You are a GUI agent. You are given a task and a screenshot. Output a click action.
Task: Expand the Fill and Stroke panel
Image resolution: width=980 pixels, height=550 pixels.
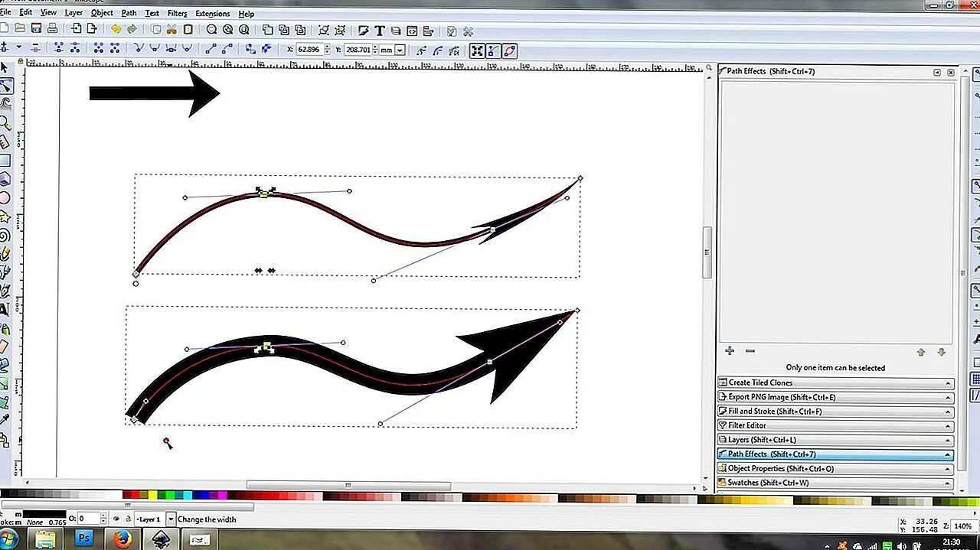tap(835, 412)
